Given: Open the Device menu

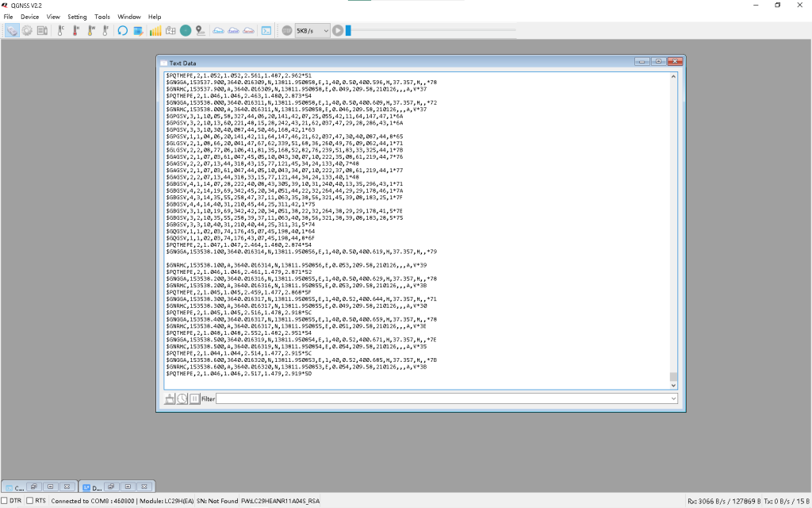Looking at the screenshot, I should (x=29, y=17).
